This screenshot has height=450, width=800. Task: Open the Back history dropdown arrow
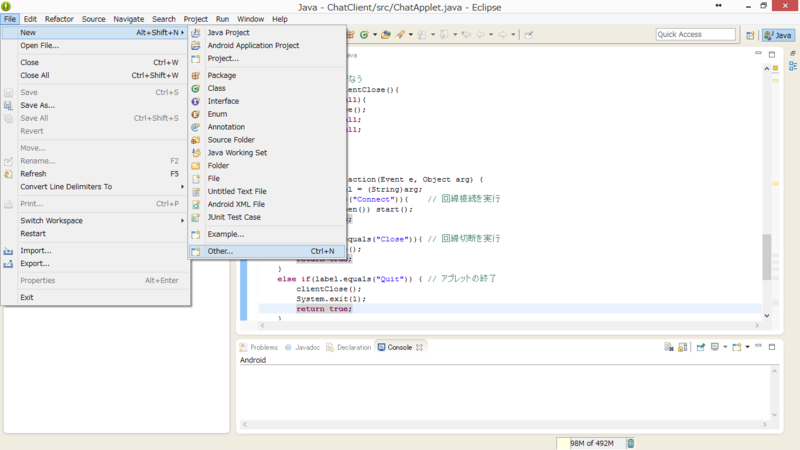click(491, 35)
